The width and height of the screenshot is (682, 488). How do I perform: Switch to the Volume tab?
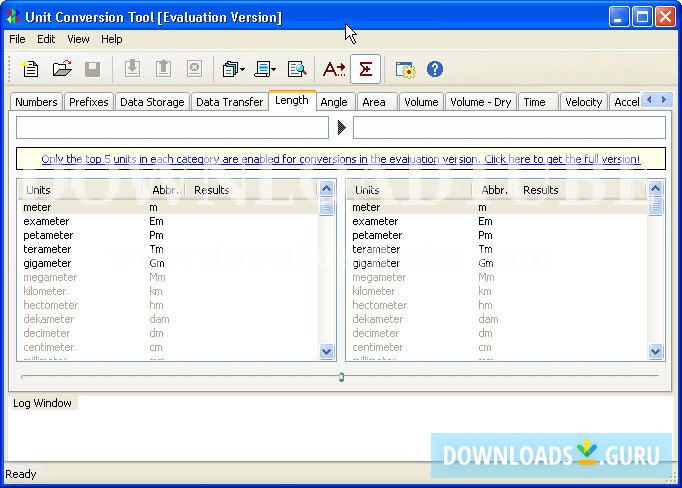(421, 102)
